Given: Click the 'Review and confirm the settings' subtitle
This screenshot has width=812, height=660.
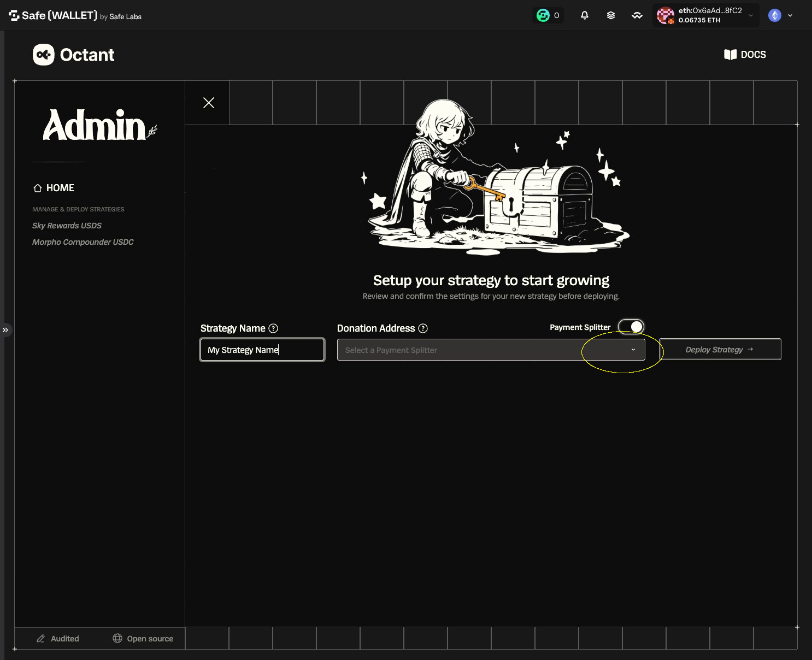Looking at the screenshot, I should tap(491, 296).
